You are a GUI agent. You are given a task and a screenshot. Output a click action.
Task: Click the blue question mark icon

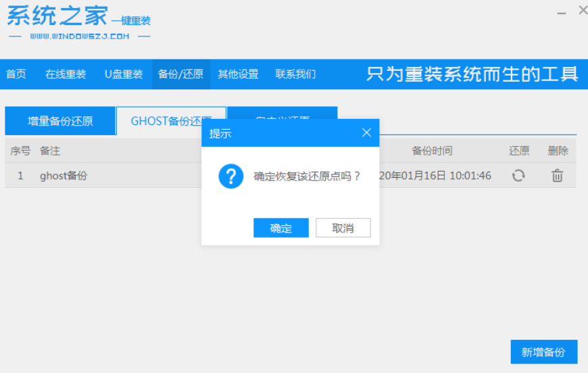[x=230, y=176]
